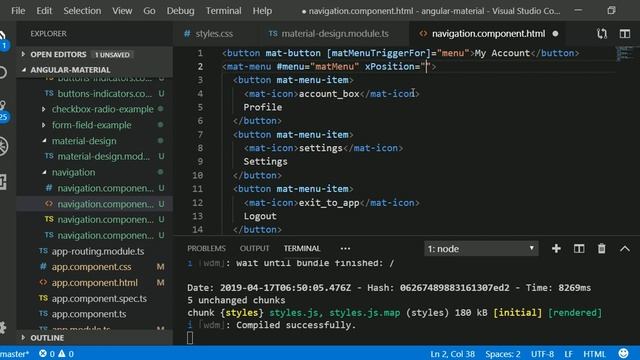Expand the OUTLINE section
The width and height of the screenshot is (640, 360).
(x=23, y=338)
